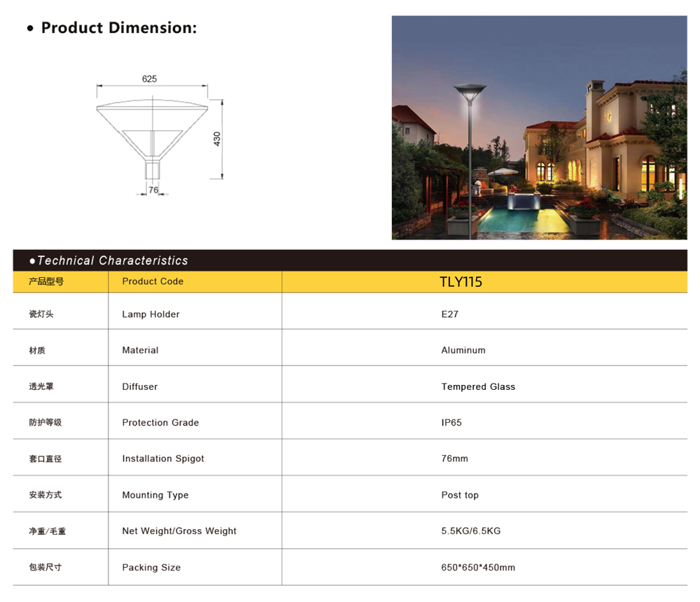The width and height of the screenshot is (700, 602).
Task: Select the 430 height dimension label
Action: tap(217, 139)
